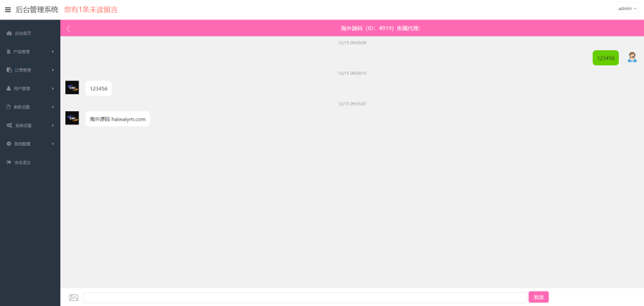This screenshot has width=644, height=306.
Task: Click the gears icon for 系统设置
Action: click(9, 126)
